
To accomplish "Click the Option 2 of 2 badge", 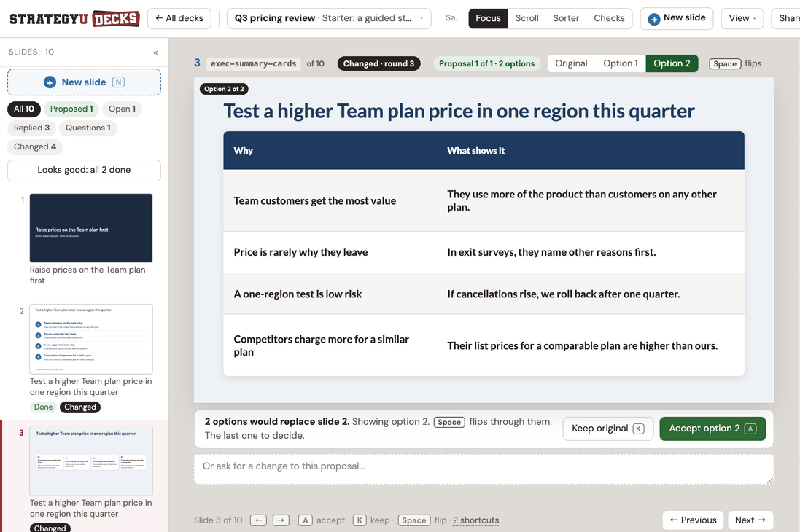I will 224,89.
